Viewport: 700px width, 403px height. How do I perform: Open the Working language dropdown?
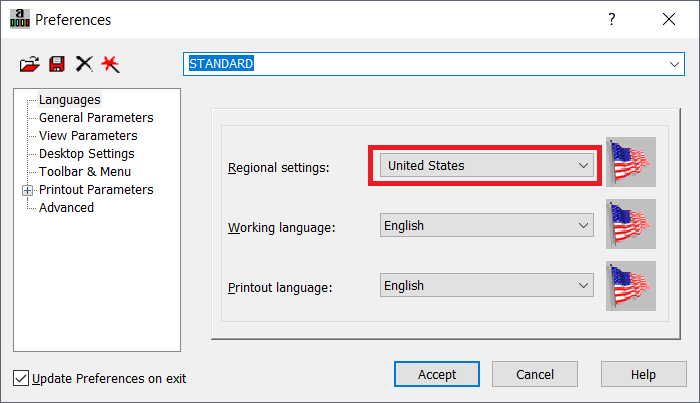coord(487,225)
